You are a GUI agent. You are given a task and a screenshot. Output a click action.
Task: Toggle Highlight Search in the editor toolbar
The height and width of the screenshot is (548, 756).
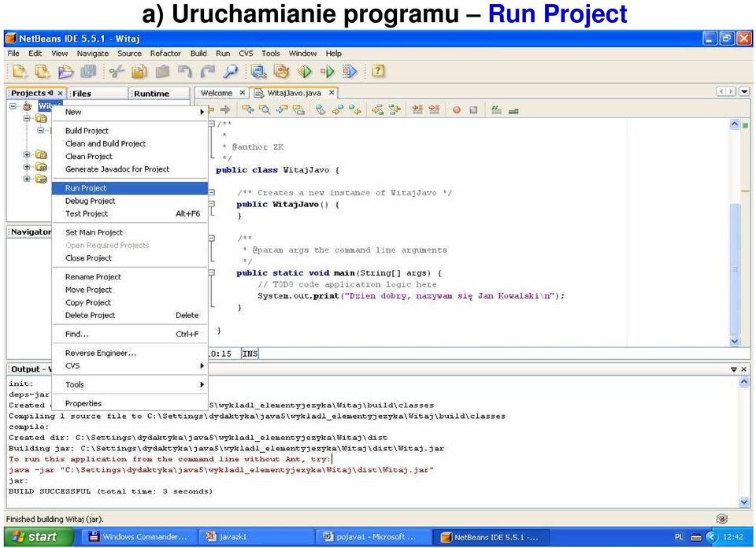tap(299, 110)
